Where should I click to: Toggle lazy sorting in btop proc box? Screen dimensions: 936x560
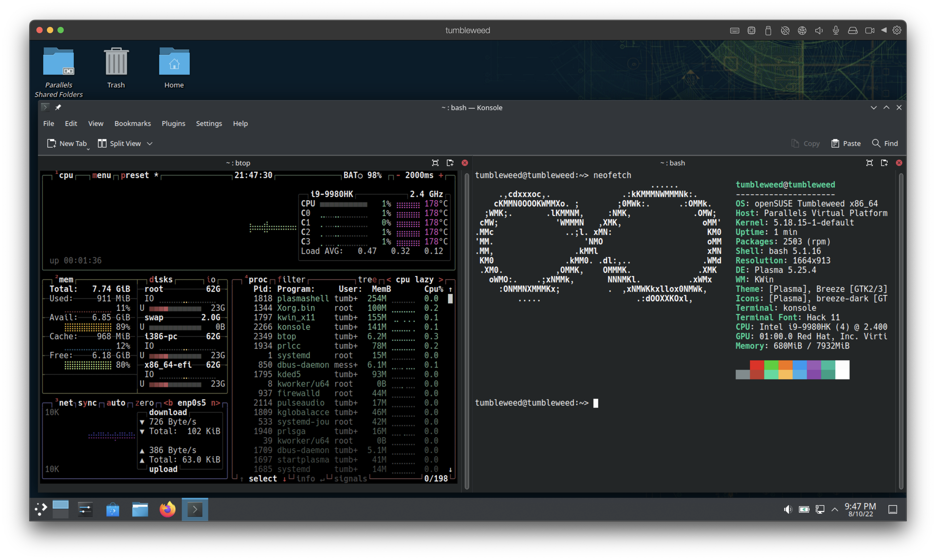pyautogui.click(x=424, y=279)
